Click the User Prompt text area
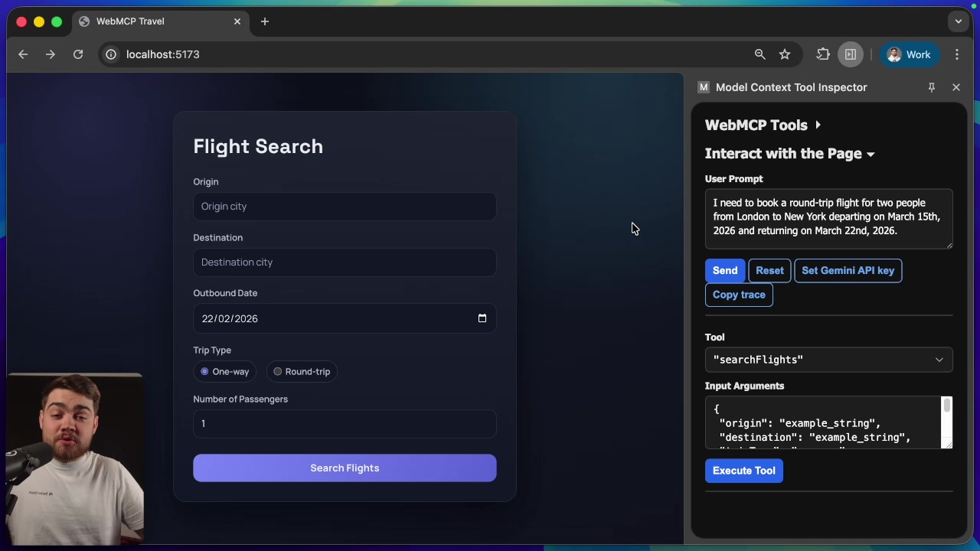This screenshot has height=551, width=980. click(827, 218)
